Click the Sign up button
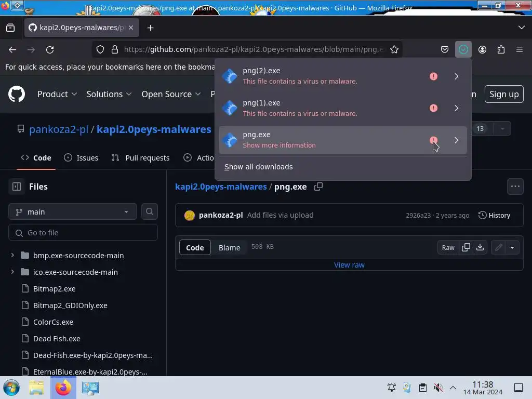 (504, 94)
